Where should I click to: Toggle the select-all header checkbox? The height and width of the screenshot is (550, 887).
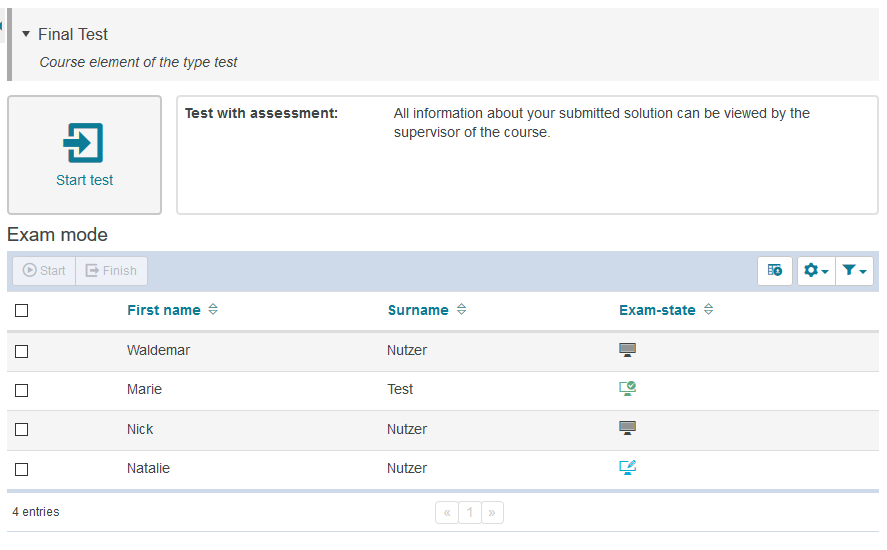22,311
